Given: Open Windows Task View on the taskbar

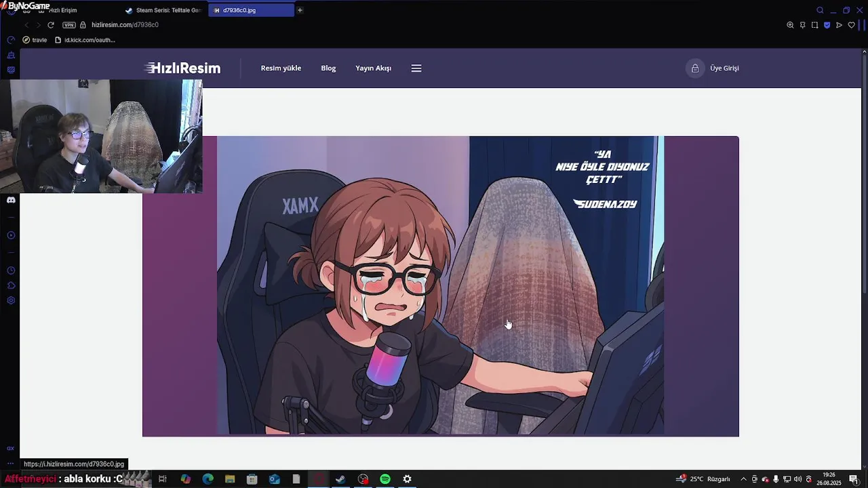Looking at the screenshot, I should coord(163,479).
